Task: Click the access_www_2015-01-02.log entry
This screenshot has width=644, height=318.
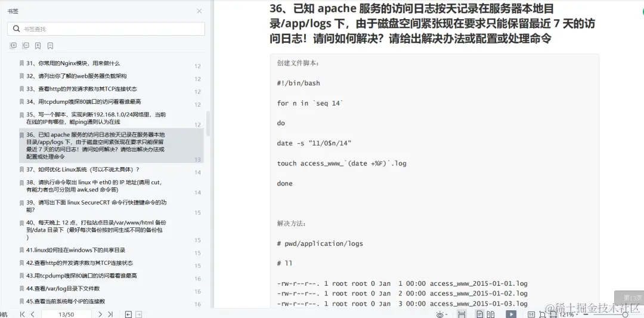Action: (478, 294)
